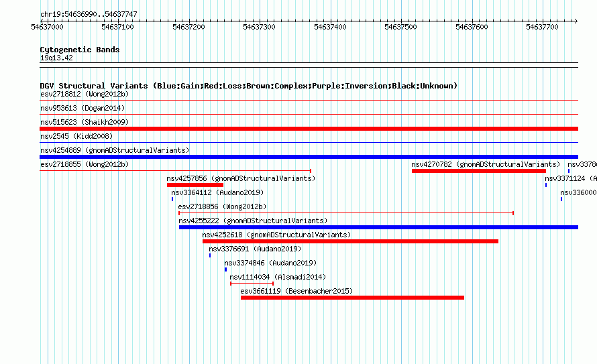
Task: Click the nsv4254889 (gnomADStructuralVariants) label
Action: point(115,150)
